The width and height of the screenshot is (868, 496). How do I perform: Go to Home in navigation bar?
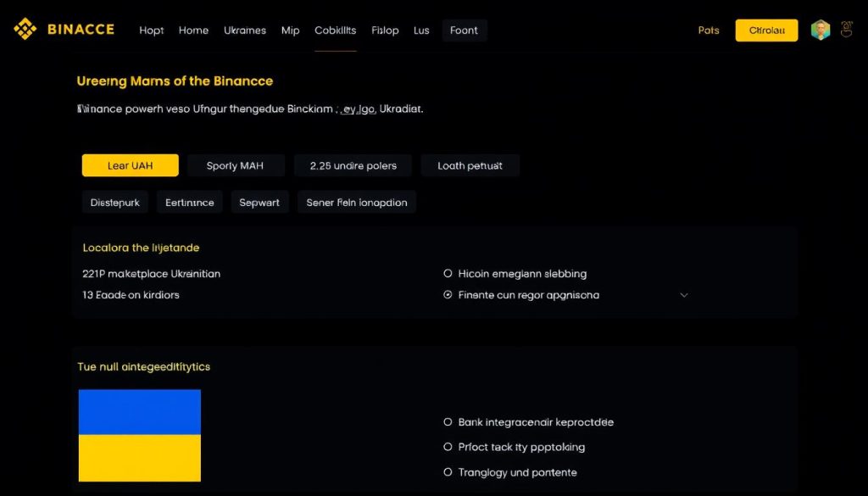coord(193,31)
